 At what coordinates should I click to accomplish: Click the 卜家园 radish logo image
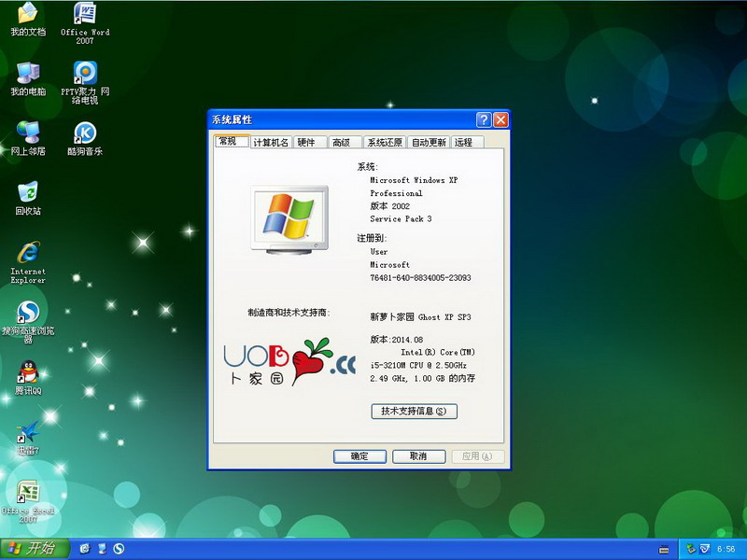[x=289, y=362]
